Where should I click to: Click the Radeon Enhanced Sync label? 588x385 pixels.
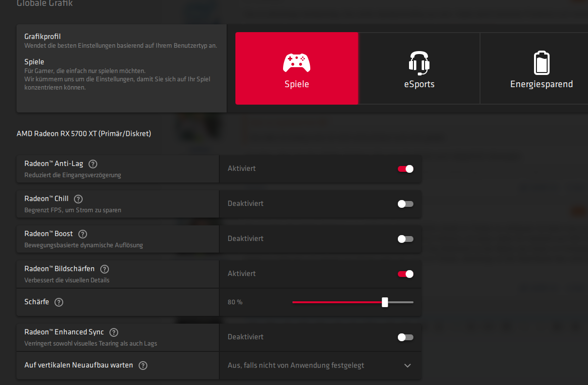point(64,332)
